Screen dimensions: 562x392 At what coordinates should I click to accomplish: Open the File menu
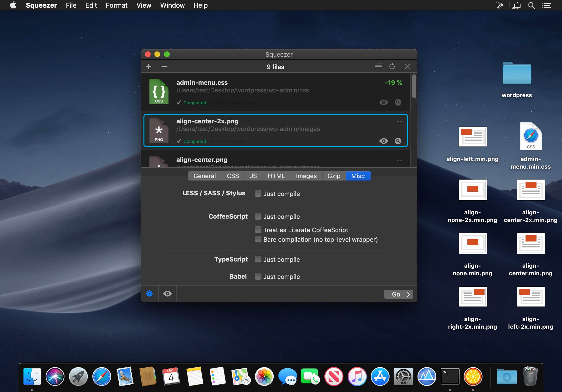pyautogui.click(x=71, y=5)
